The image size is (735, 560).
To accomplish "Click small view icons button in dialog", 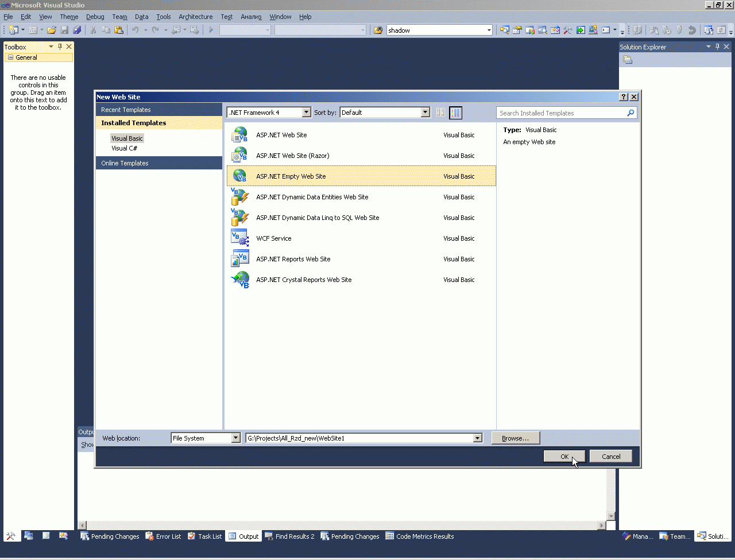I will [x=441, y=113].
